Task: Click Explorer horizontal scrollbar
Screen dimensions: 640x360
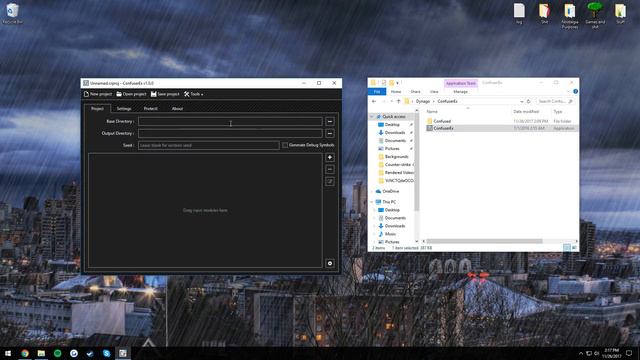Action: (484, 241)
